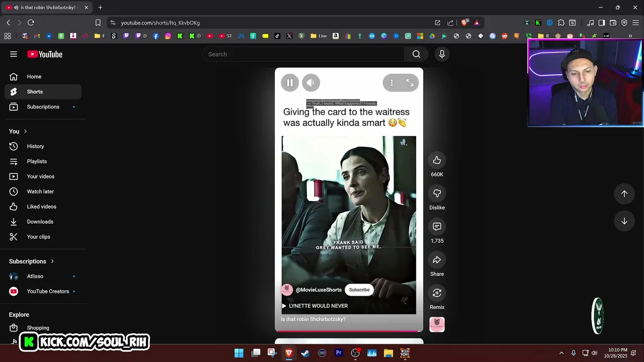644x362 pixels.
Task: Go back in browser history
Action: [x=9, y=23]
